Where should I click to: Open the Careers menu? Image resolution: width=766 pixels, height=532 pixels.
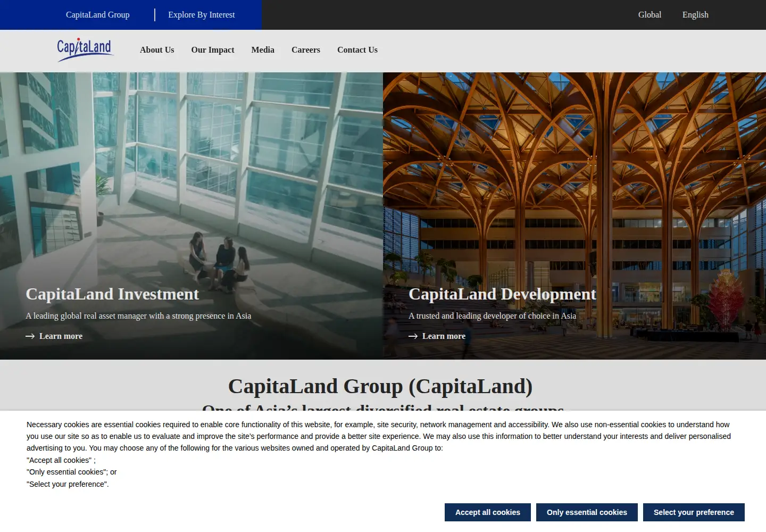[306, 50]
